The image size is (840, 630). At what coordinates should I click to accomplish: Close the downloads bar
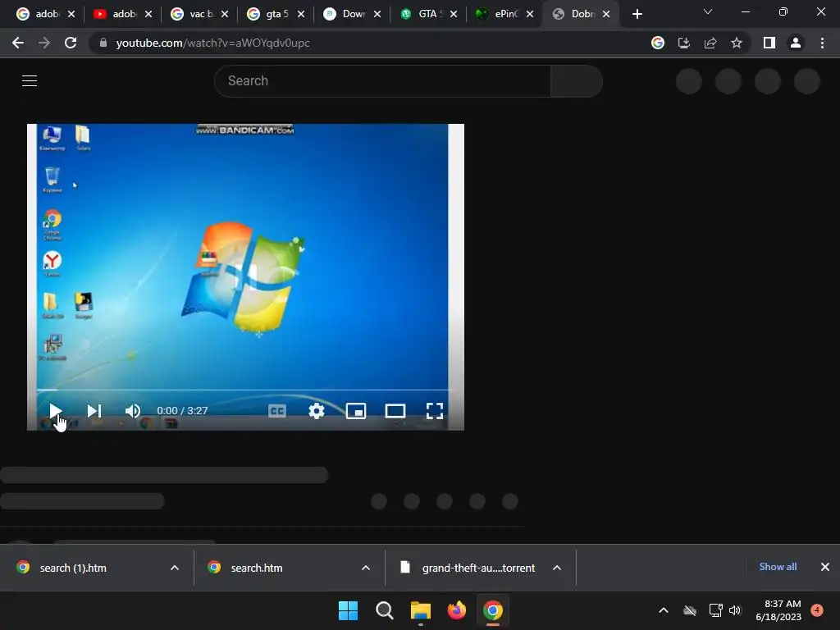[x=825, y=567]
